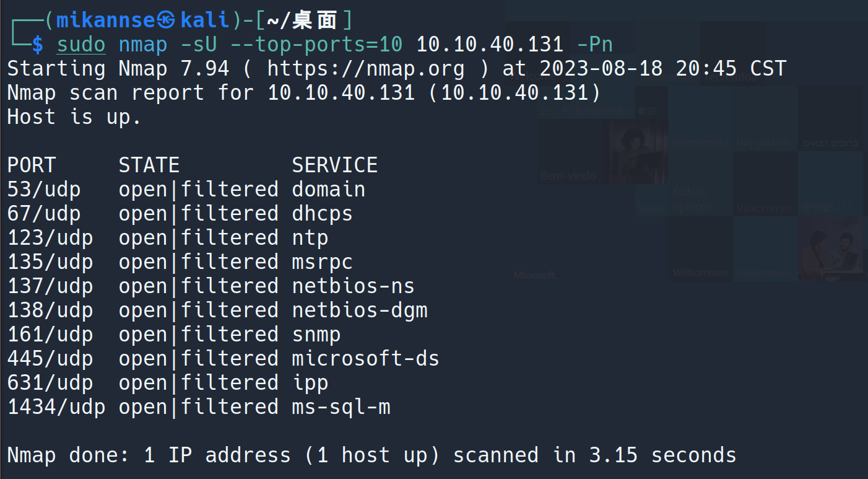Click the -Pn flag in the command
The width and height of the screenshot is (868, 479).
point(594,45)
